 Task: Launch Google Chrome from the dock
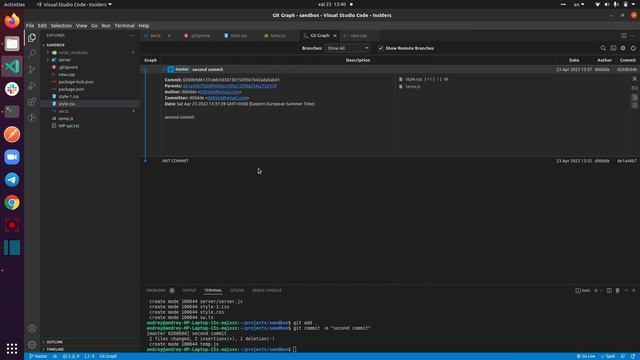click(12, 202)
